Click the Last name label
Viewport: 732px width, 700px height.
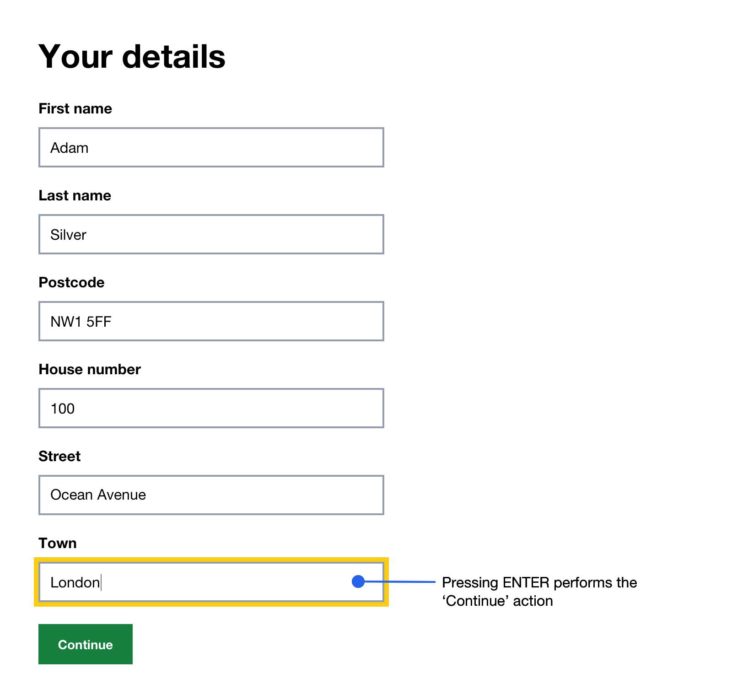[75, 195]
